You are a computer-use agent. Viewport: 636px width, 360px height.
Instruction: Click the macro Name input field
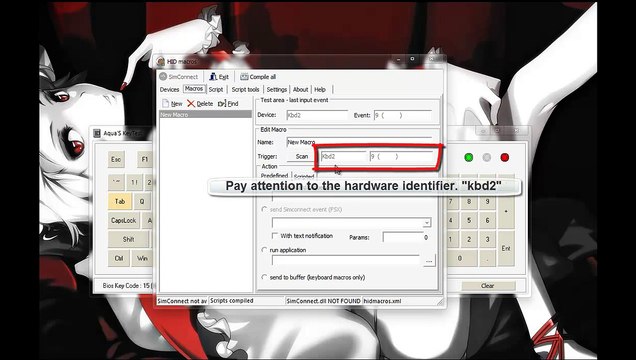click(x=359, y=142)
